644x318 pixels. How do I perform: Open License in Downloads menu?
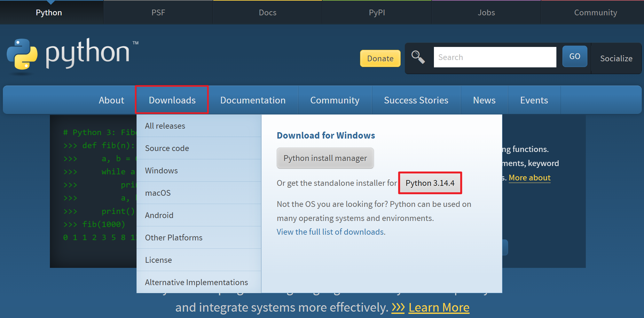199,260
